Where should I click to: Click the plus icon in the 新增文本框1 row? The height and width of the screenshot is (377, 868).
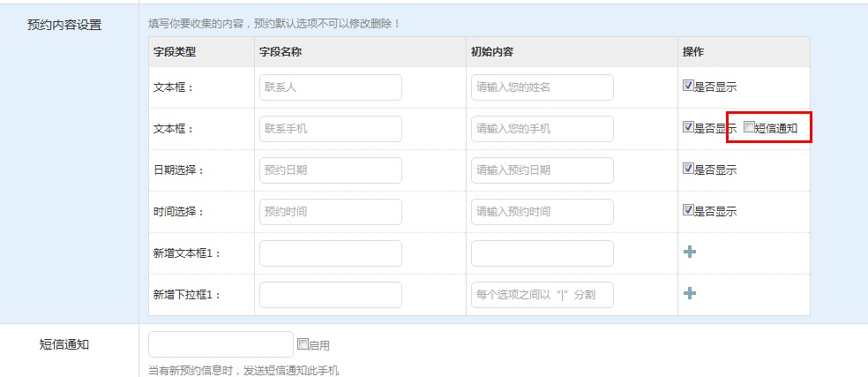click(690, 253)
